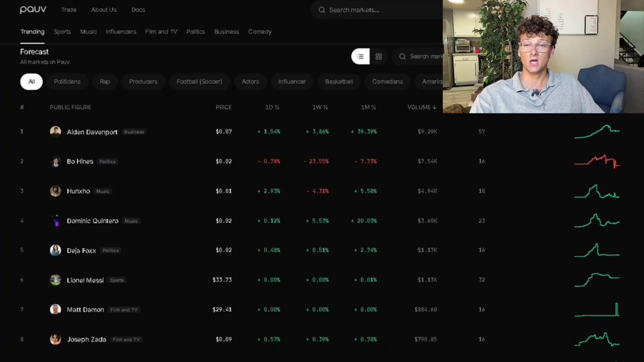Open Hunxho's avatar
The height and width of the screenshot is (362, 644).
(x=55, y=191)
